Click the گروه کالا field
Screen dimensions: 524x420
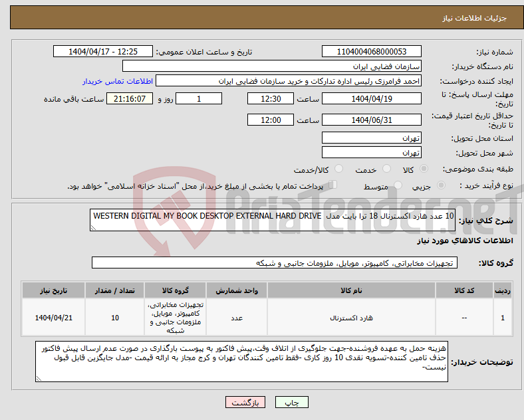click(275, 262)
